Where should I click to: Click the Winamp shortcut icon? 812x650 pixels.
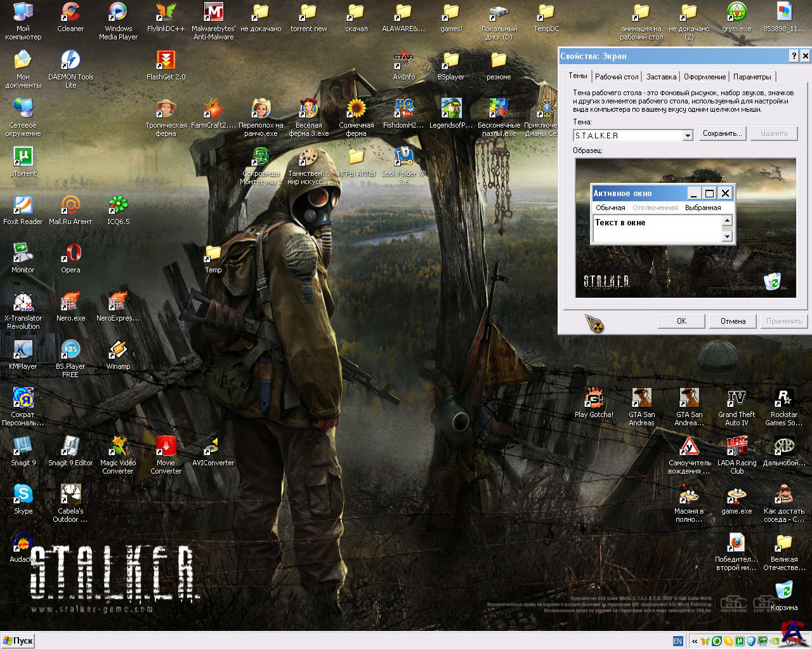coord(118,350)
